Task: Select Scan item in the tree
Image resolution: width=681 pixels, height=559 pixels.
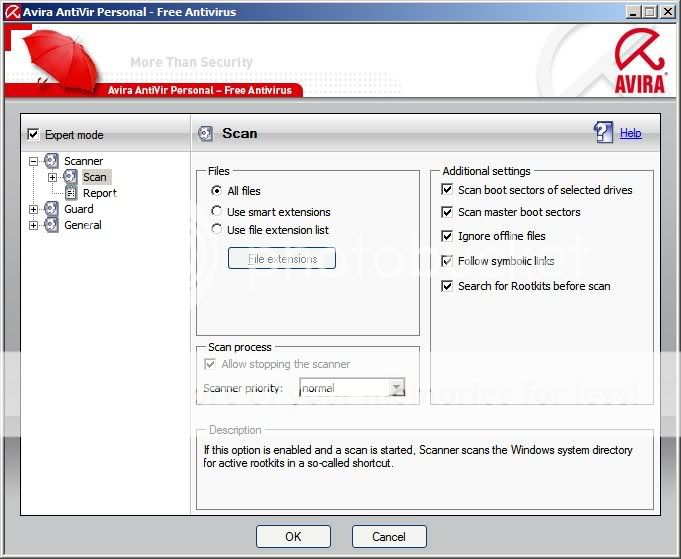Action: 95,177
